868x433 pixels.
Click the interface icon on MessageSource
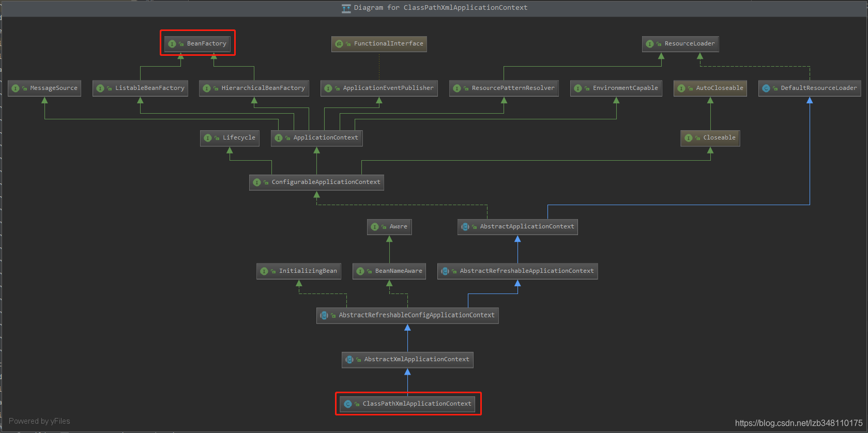pos(16,88)
